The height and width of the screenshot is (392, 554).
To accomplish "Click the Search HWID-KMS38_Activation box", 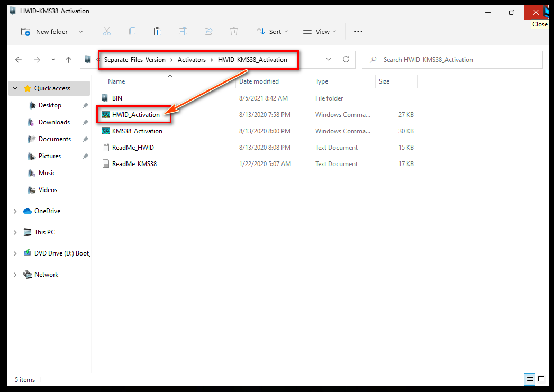I will [x=452, y=60].
